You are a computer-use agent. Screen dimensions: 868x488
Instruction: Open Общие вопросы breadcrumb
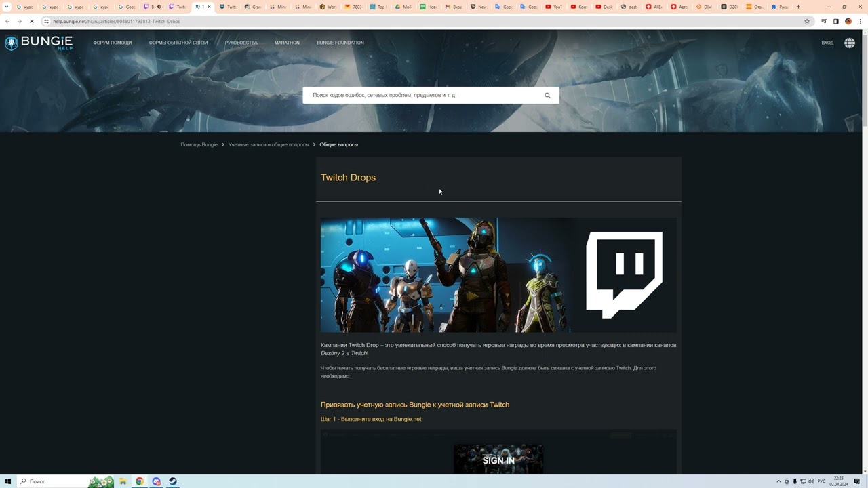339,144
